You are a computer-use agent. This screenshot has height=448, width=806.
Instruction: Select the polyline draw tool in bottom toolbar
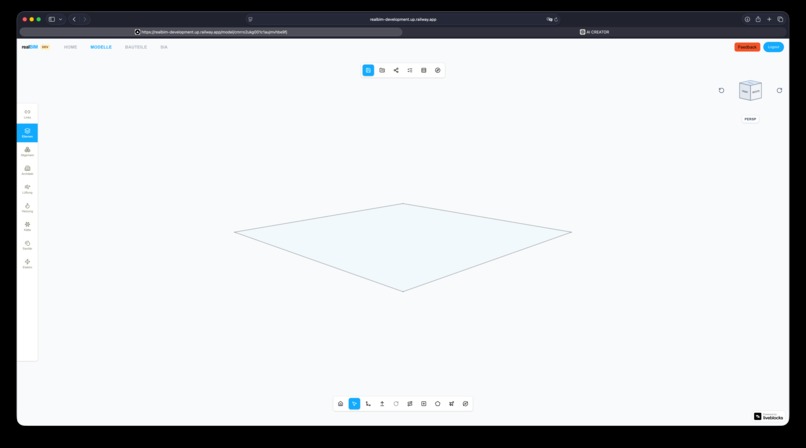point(368,404)
